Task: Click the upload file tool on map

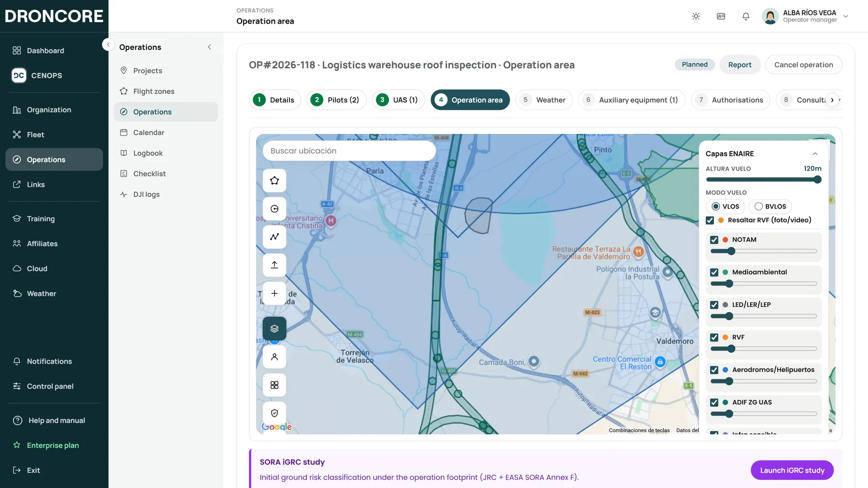Action: (274, 265)
